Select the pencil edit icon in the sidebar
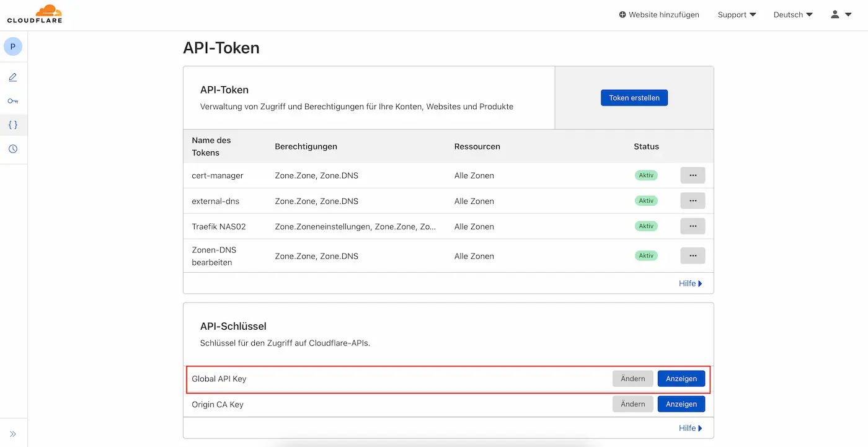The height and width of the screenshot is (447, 868). 13,77
